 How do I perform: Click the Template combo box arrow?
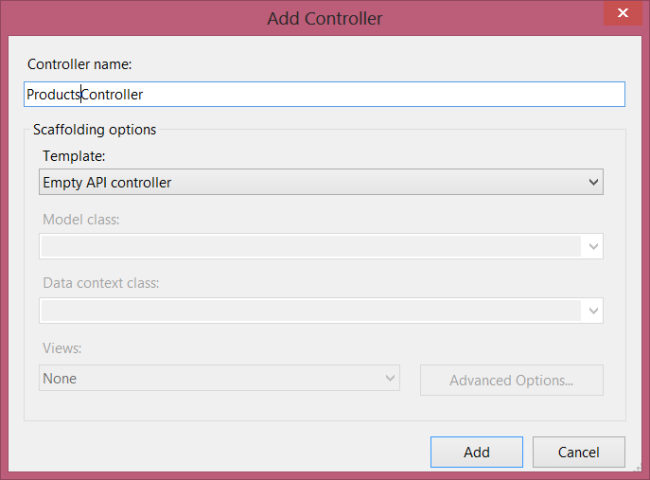[593, 182]
